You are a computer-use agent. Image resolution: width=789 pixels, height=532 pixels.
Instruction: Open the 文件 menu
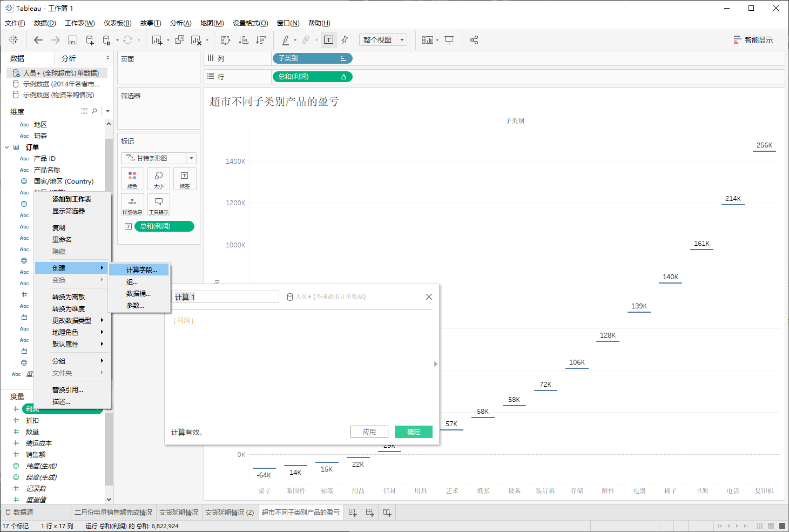point(15,23)
